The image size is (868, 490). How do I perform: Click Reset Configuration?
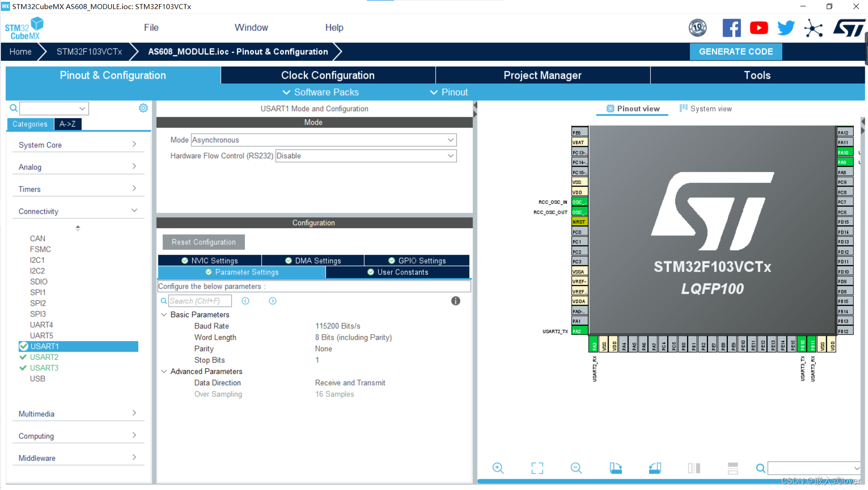coord(203,242)
